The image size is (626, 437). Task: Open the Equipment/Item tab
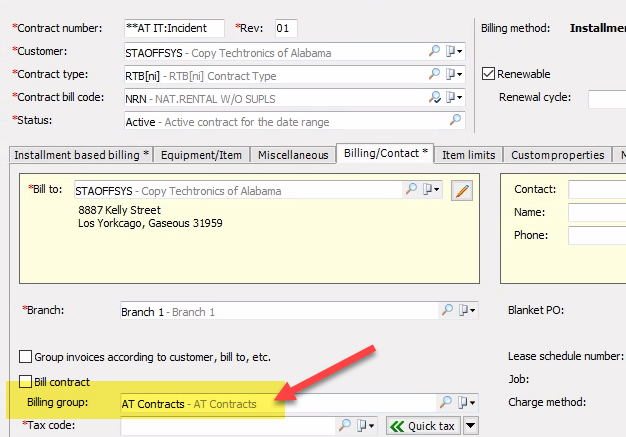coord(201,155)
